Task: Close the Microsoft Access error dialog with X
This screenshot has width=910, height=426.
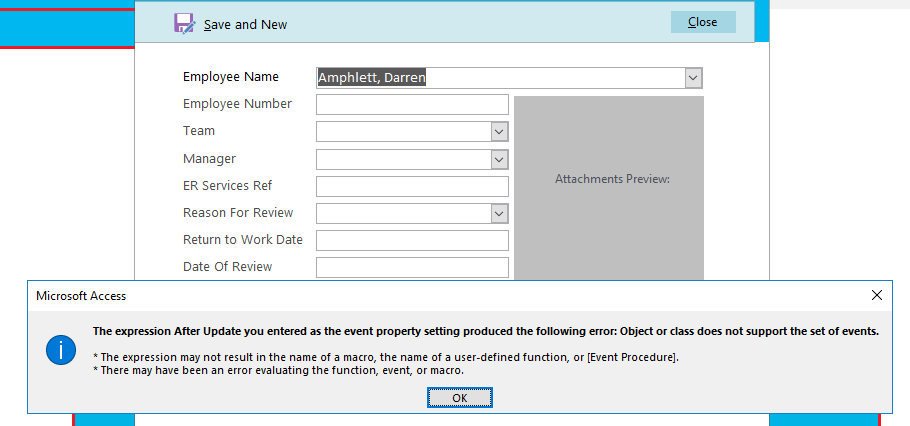Action: (x=877, y=295)
